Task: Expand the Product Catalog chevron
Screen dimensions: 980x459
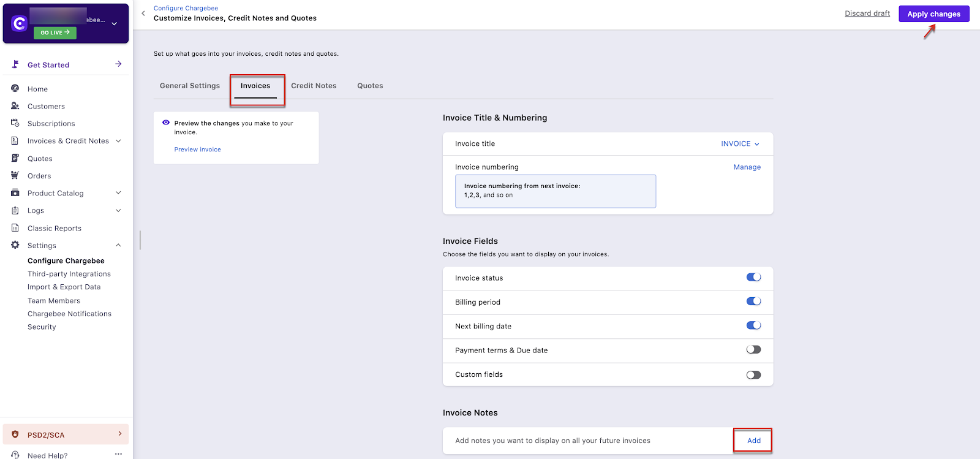Action: 118,193
